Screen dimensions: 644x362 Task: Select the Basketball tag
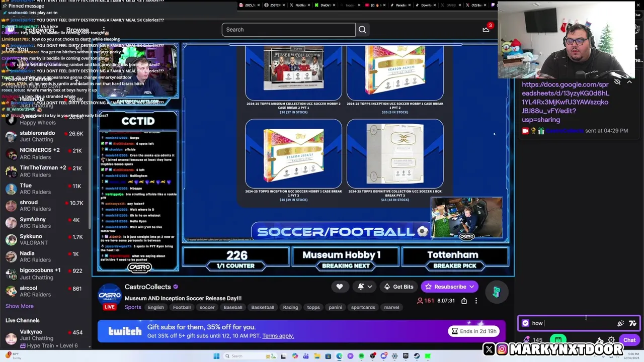263,307
